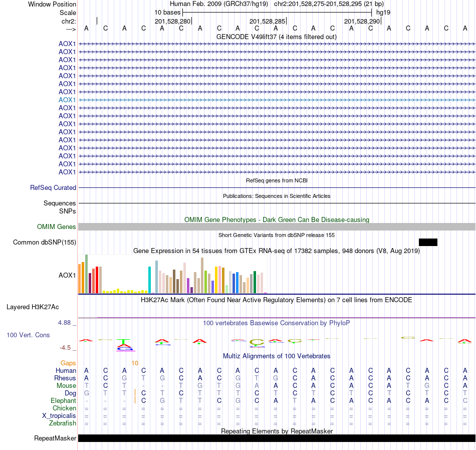Viewport: 476px width, 450px height.
Task: Open the OMIM Gene Phenotypes track title
Action: [277, 220]
